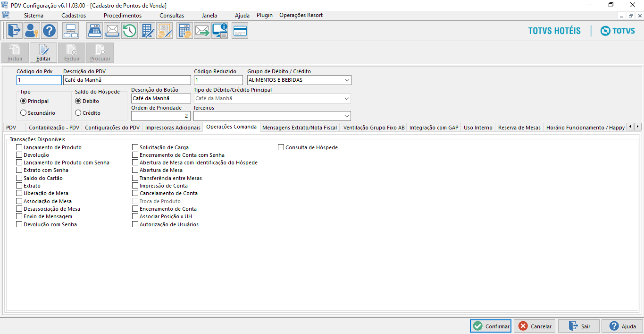The width and height of the screenshot is (644, 334).
Task: Open the Cadastros menu
Action: click(74, 15)
